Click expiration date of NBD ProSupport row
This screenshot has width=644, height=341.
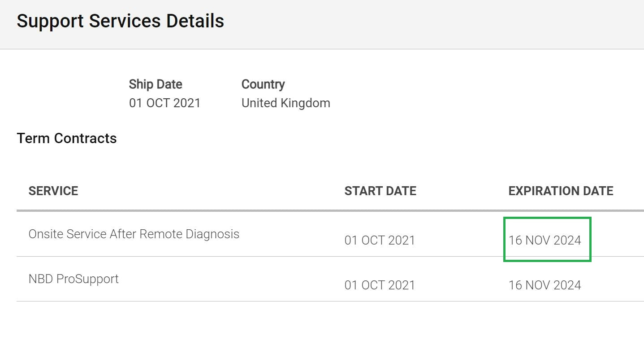point(545,285)
